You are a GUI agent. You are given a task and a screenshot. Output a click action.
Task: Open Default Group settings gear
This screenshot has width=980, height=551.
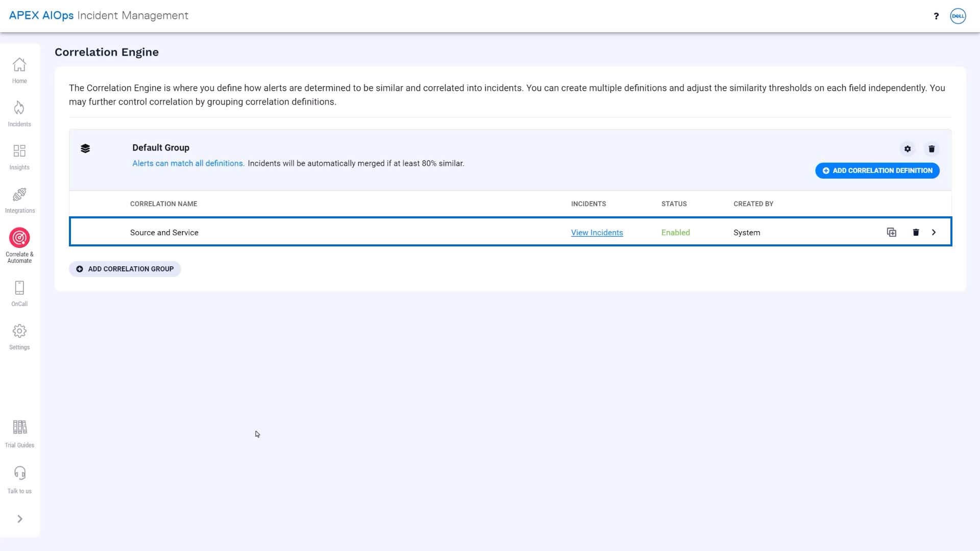click(908, 149)
